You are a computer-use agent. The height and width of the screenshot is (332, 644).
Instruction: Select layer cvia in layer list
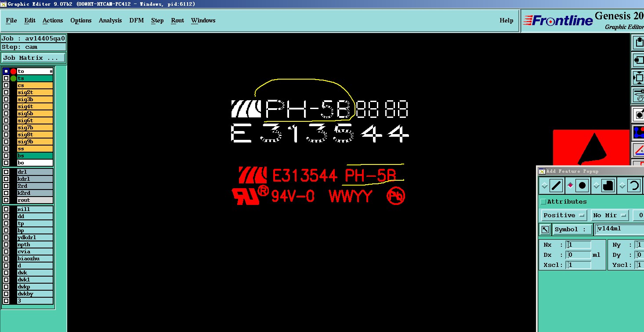(x=35, y=252)
